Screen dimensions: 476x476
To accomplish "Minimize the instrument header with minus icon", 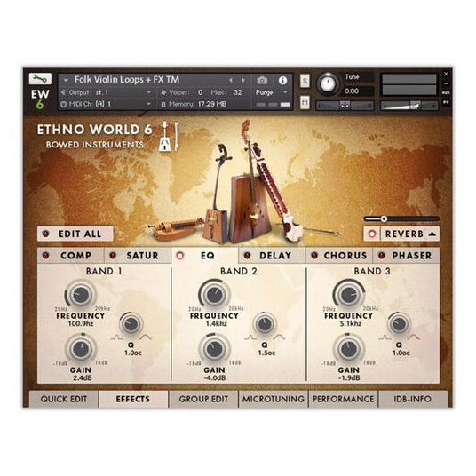I will tap(446, 83).
